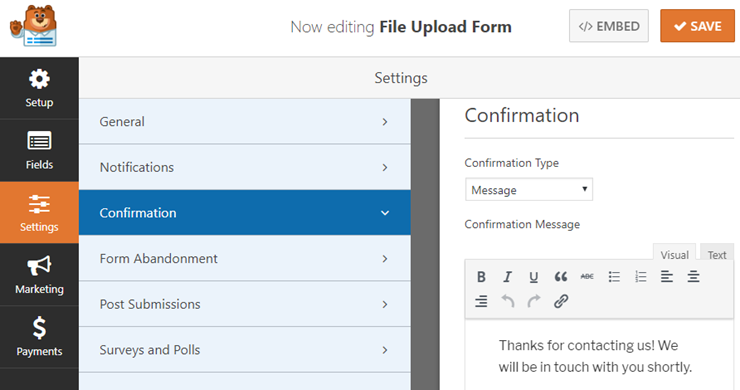The width and height of the screenshot is (740, 390).
Task: Open Form Abandonment settings section
Action: [x=244, y=259]
